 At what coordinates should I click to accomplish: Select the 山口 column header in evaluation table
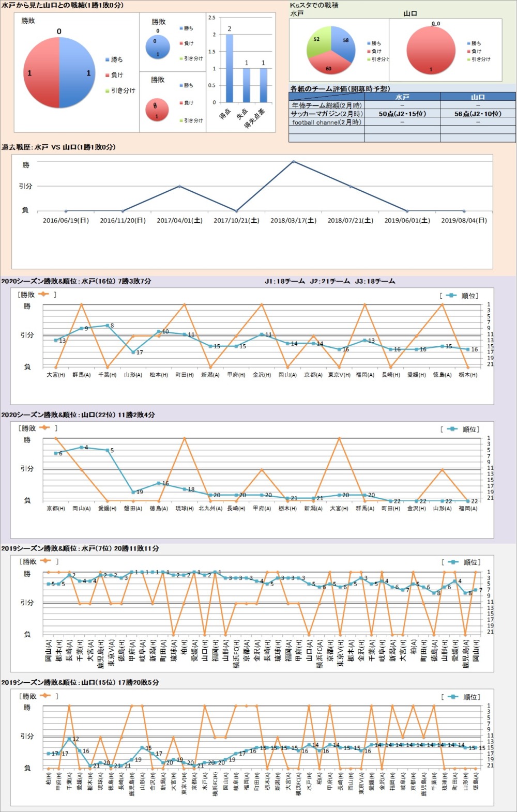pyautogui.click(x=478, y=97)
